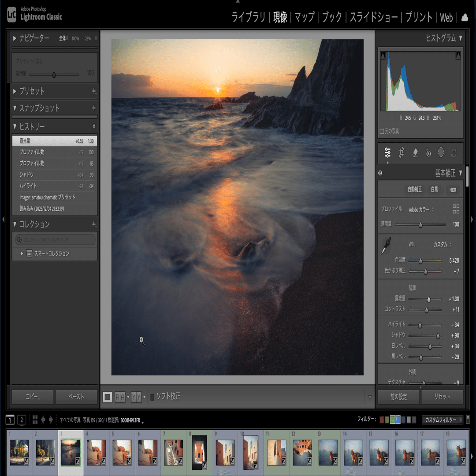Expand the スマートコレクション tree item

[22, 253]
